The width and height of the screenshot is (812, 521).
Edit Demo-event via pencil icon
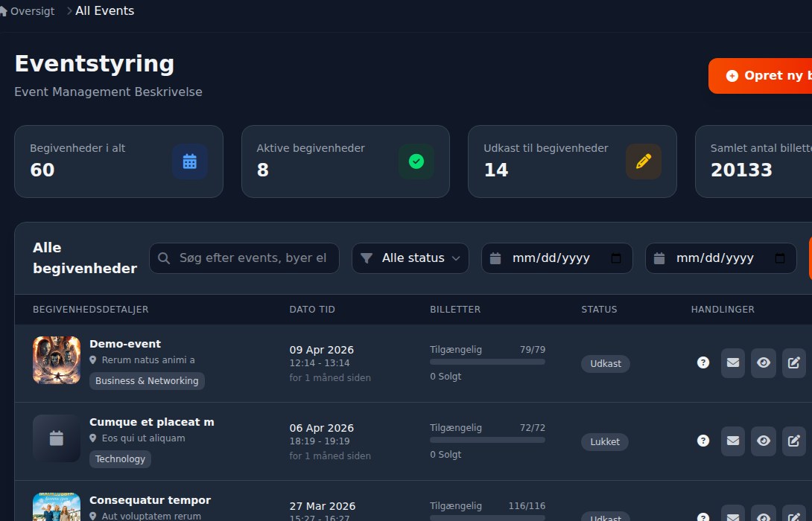click(x=794, y=363)
